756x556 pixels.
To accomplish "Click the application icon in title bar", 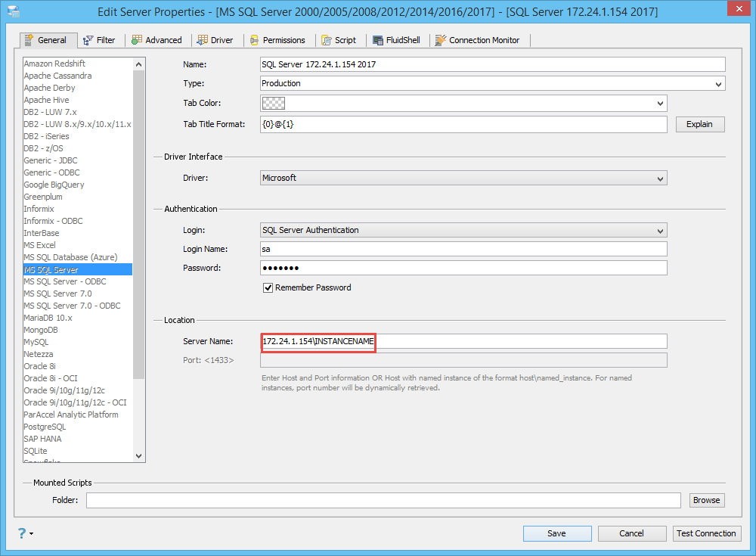I will pos(14,11).
